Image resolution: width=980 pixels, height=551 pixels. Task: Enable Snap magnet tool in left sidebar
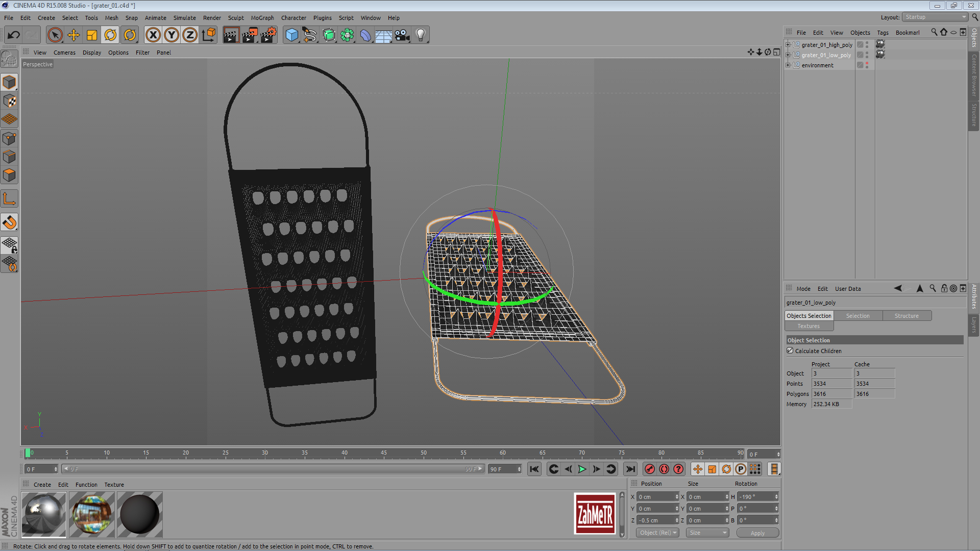[10, 222]
